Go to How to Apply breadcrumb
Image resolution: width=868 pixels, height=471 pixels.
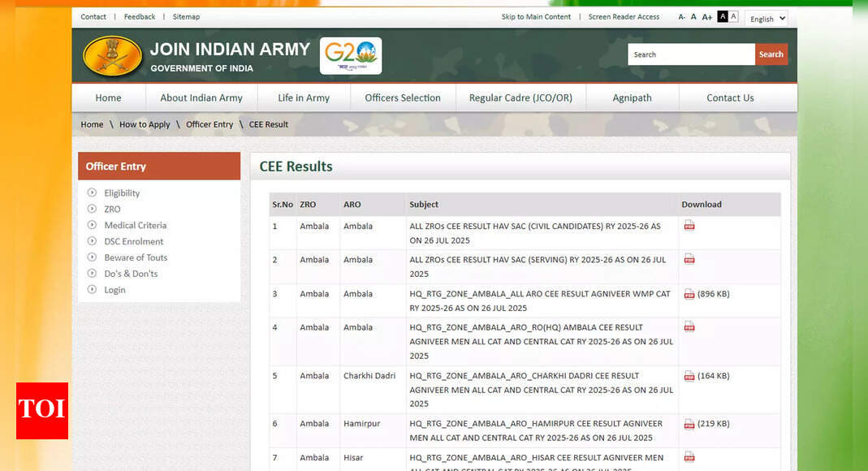[x=145, y=124]
